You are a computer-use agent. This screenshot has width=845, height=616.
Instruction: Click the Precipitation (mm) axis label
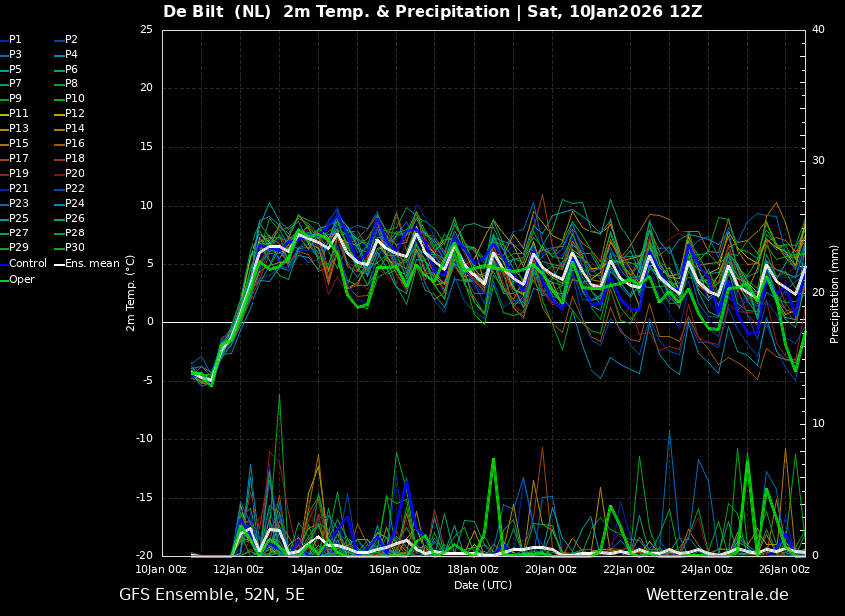834,293
